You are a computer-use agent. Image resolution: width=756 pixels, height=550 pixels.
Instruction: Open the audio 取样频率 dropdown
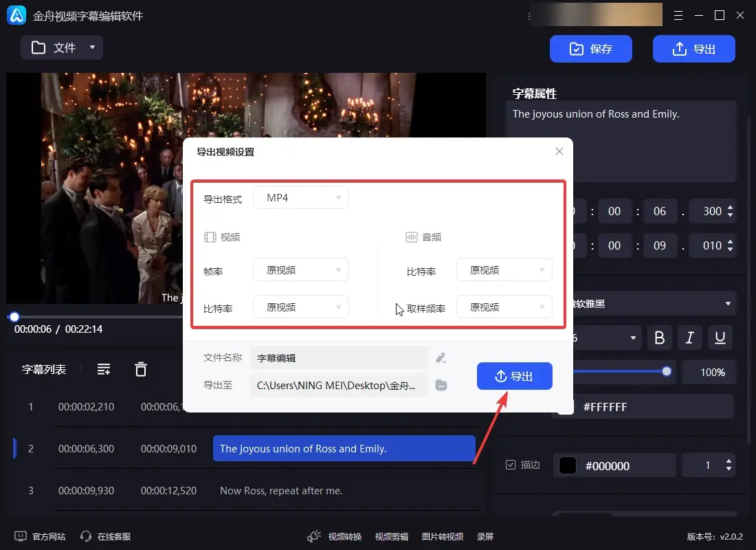pyautogui.click(x=504, y=307)
